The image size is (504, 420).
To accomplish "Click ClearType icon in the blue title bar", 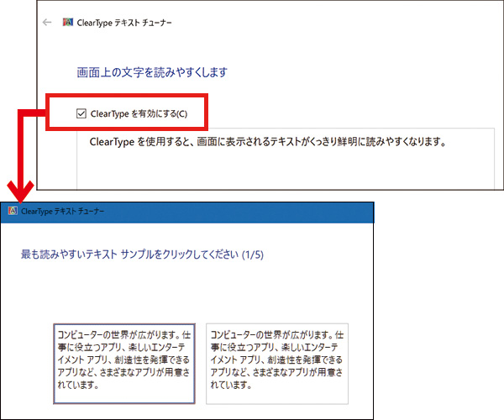I will point(13,211).
